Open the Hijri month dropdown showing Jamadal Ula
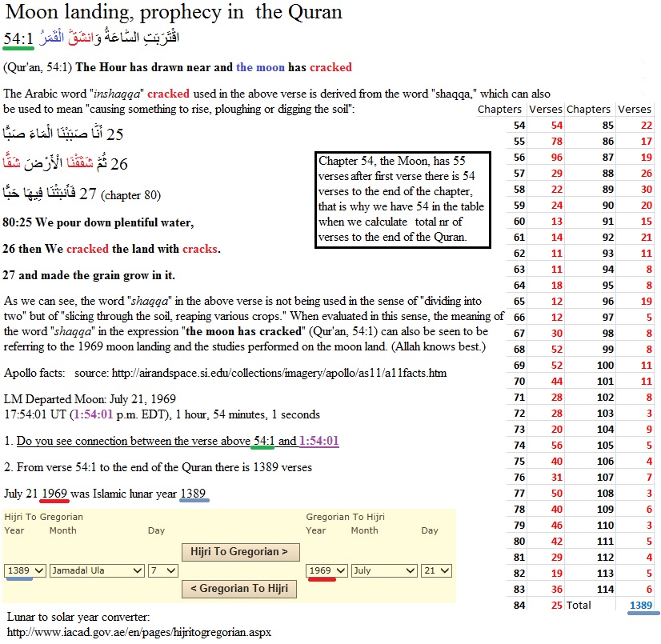Image resolution: width=661 pixels, height=644 pixels. pyautogui.click(x=97, y=570)
